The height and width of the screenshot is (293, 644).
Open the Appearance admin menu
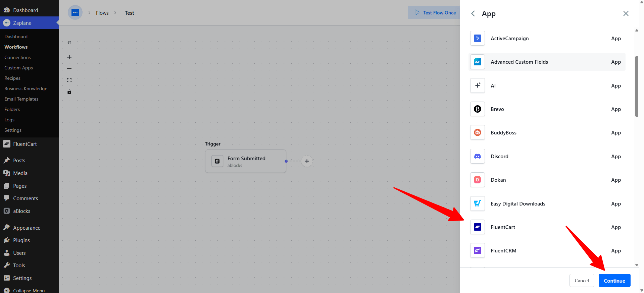click(30, 228)
